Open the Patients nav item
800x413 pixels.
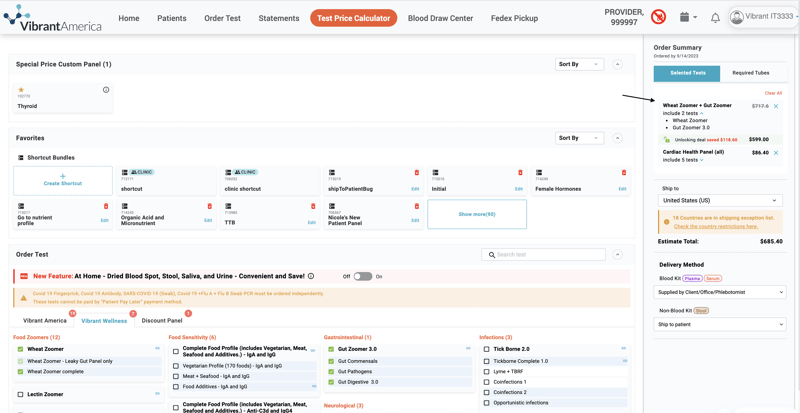tap(171, 18)
